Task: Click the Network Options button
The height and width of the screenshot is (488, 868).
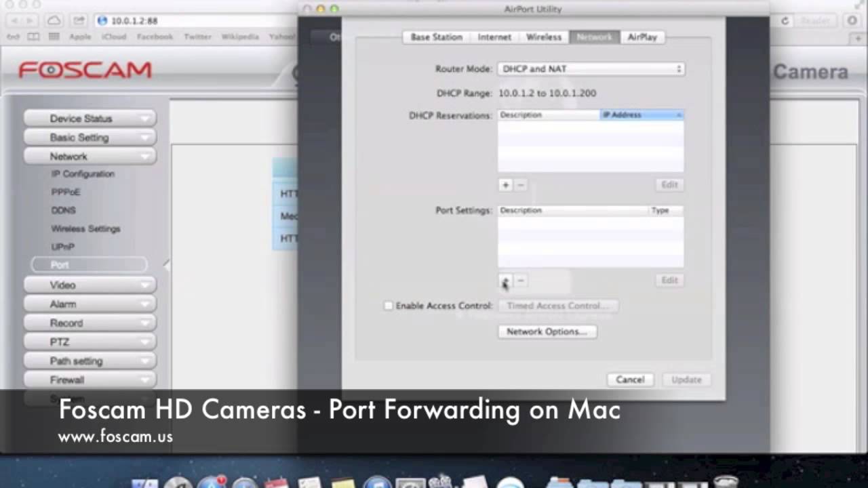Action: (x=547, y=332)
